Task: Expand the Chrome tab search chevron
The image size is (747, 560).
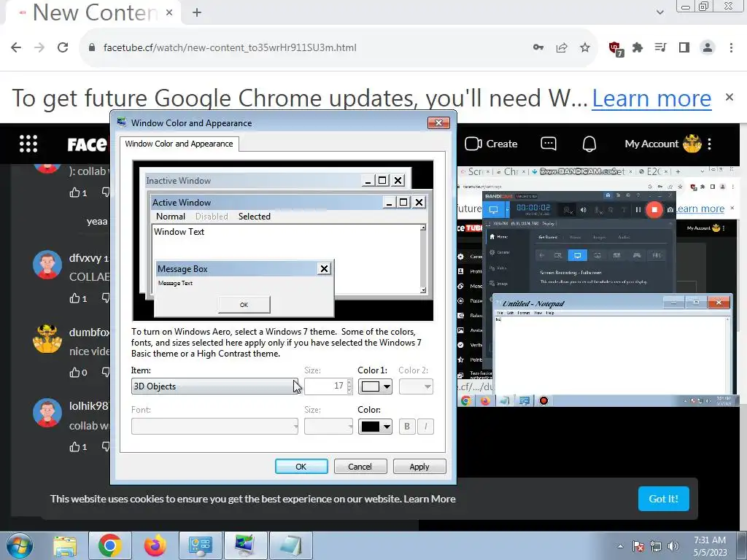Action: pyautogui.click(x=659, y=12)
